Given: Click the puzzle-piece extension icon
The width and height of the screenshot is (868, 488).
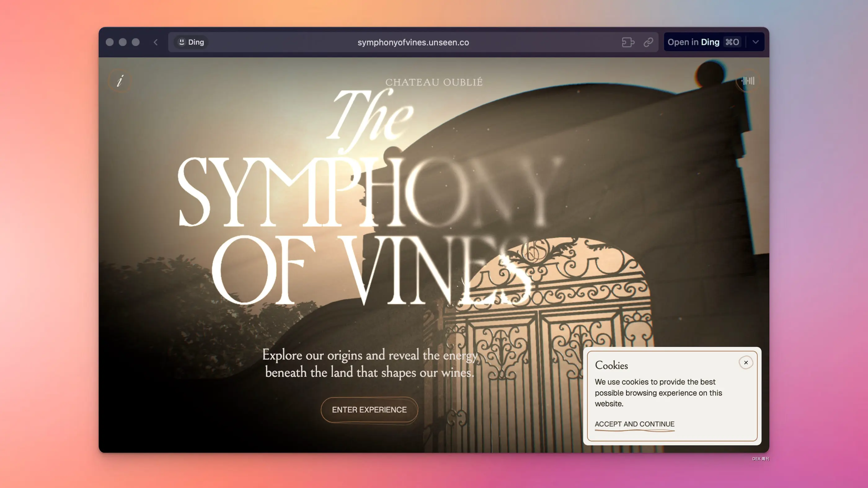Looking at the screenshot, I should click(x=628, y=42).
